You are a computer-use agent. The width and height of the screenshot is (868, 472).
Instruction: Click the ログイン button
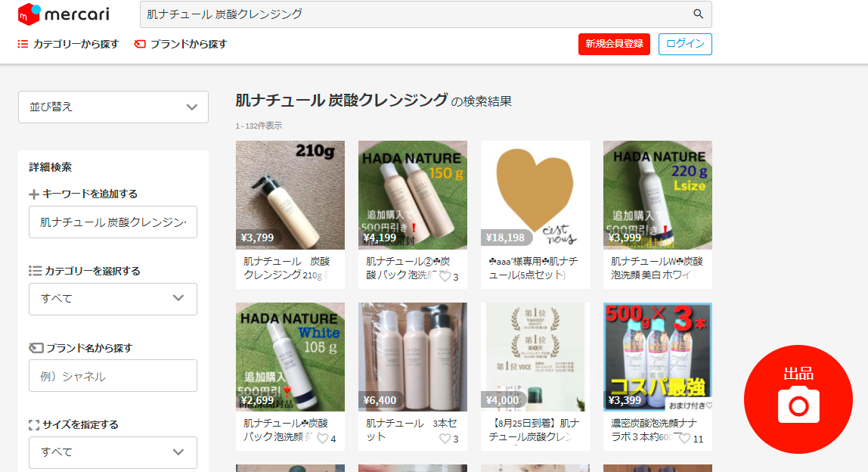[x=685, y=45]
